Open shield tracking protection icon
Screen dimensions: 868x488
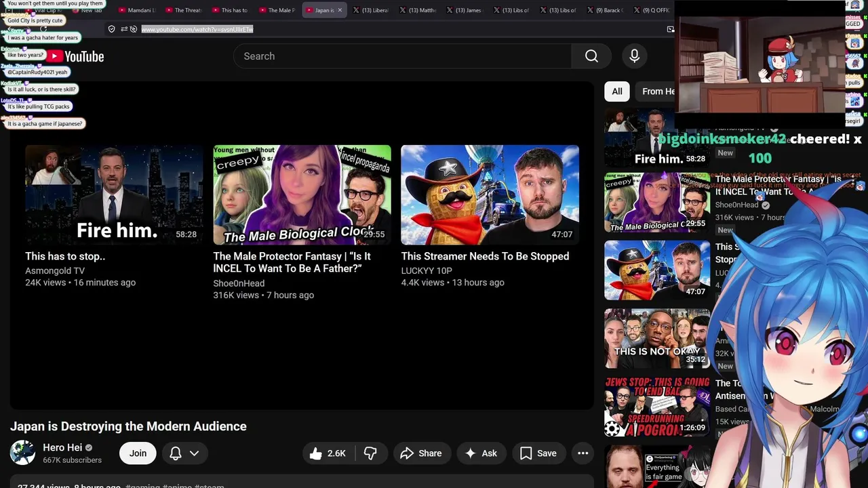[112, 29]
